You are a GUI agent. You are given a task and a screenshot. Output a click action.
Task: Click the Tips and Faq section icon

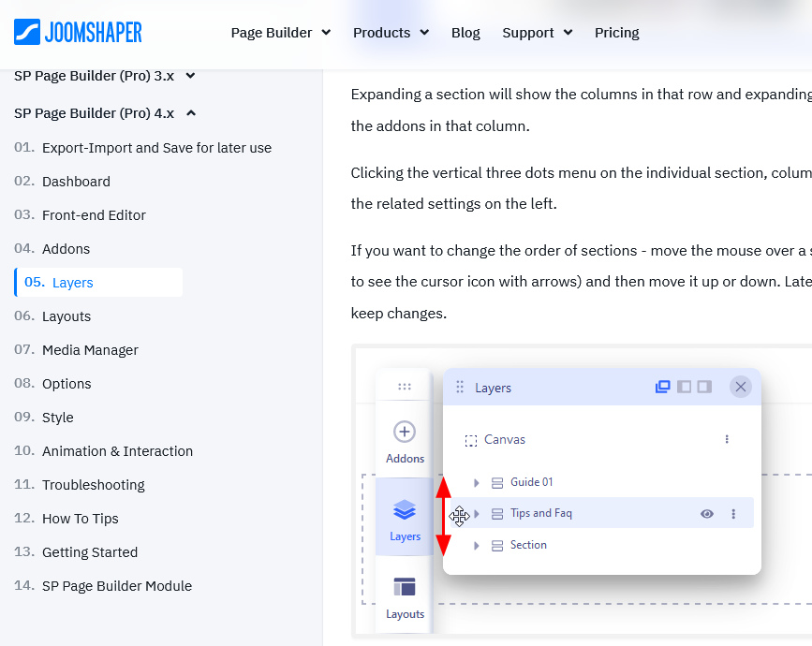click(497, 514)
